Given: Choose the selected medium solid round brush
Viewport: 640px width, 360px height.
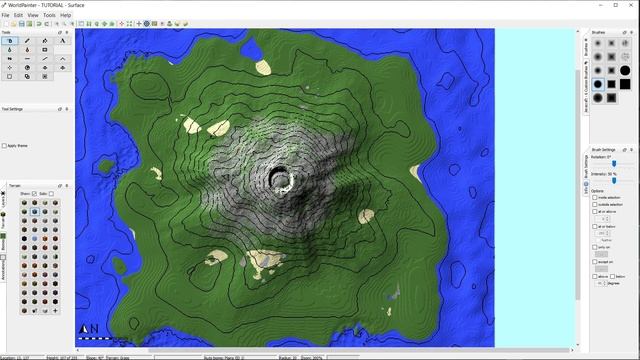Looking at the screenshot, I should point(598,84).
